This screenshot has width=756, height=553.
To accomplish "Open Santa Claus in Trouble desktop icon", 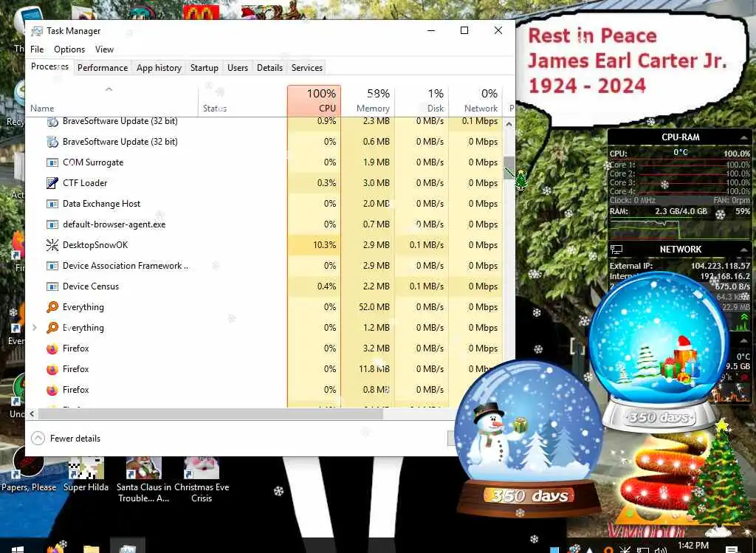I will point(143,480).
